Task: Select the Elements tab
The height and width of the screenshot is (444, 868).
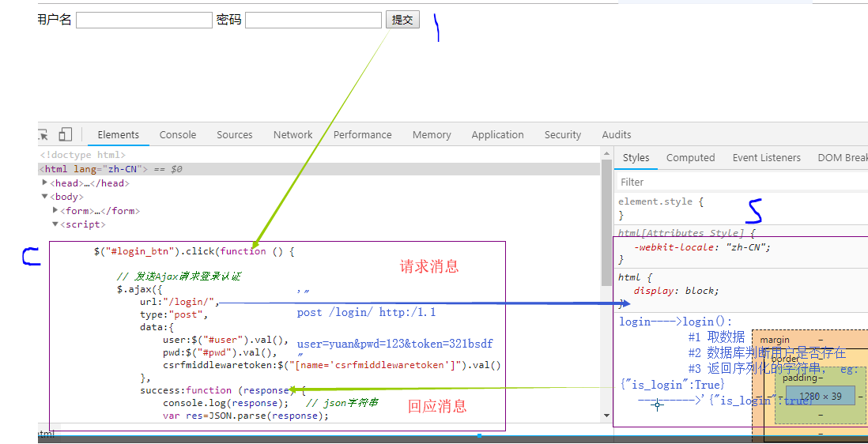Action: pos(119,135)
